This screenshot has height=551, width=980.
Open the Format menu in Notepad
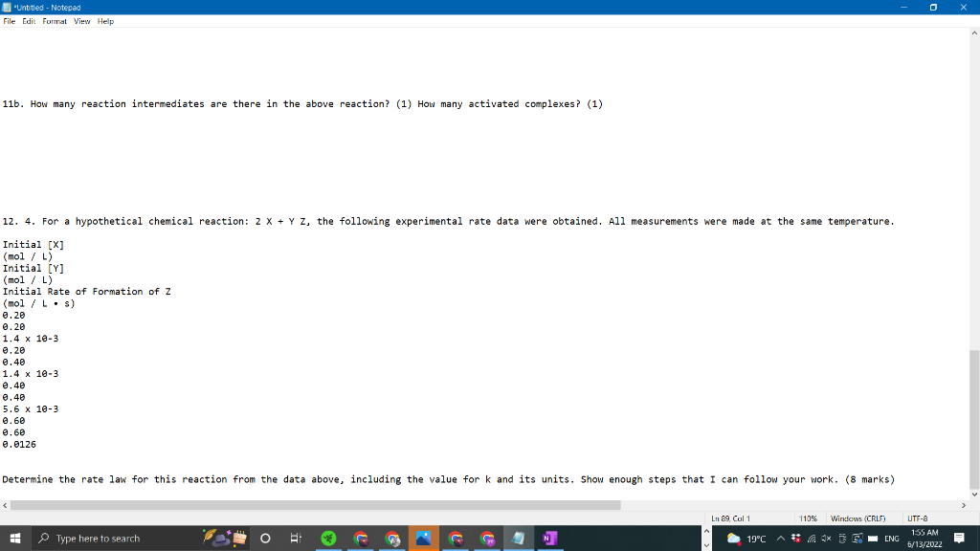(x=55, y=21)
